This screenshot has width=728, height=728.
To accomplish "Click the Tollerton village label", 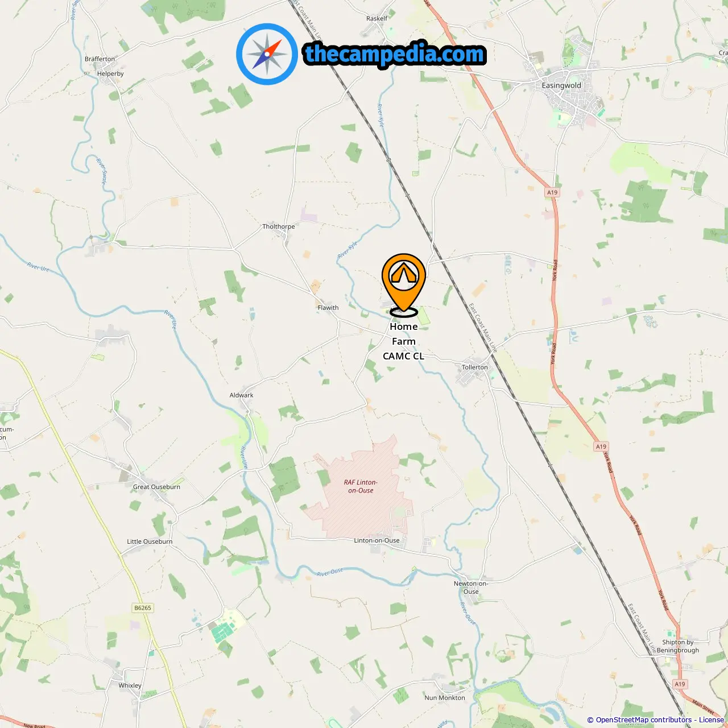I will pos(475,367).
